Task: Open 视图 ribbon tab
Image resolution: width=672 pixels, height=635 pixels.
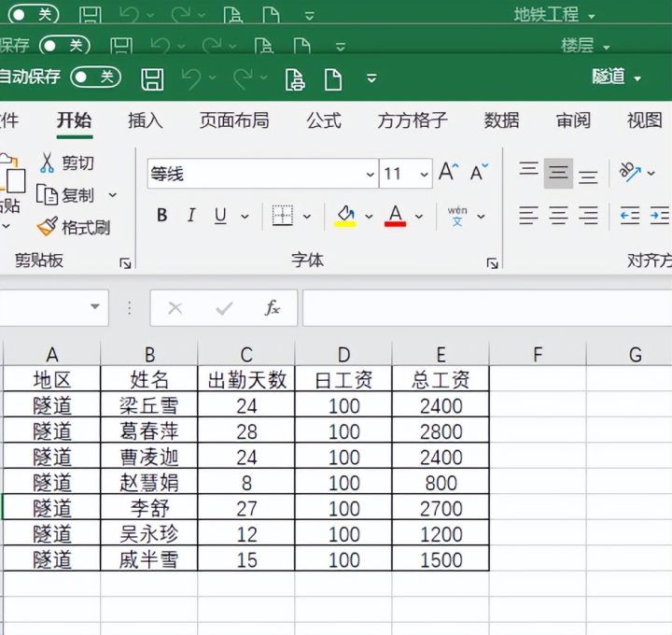Action: 645,120
